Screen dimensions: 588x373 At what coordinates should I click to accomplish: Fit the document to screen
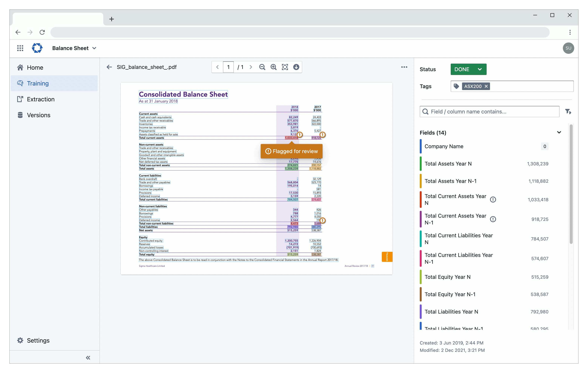[x=285, y=67]
